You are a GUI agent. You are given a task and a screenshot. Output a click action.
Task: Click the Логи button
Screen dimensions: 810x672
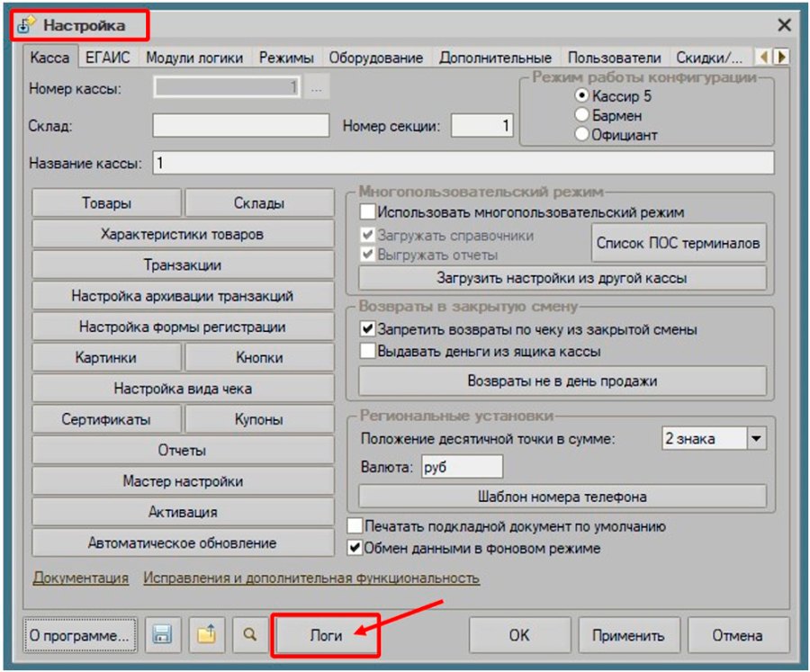(x=326, y=635)
